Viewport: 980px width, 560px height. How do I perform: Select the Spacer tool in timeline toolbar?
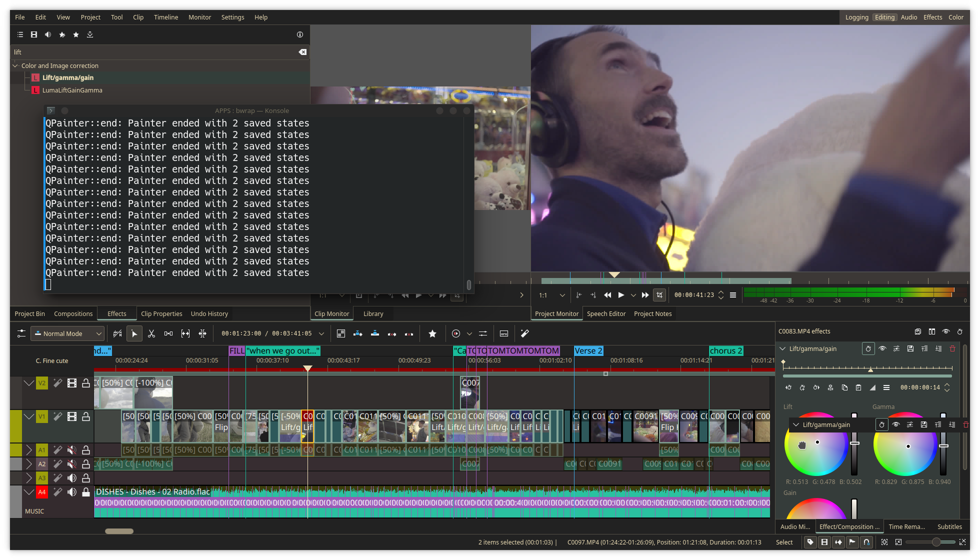pyautogui.click(x=168, y=333)
